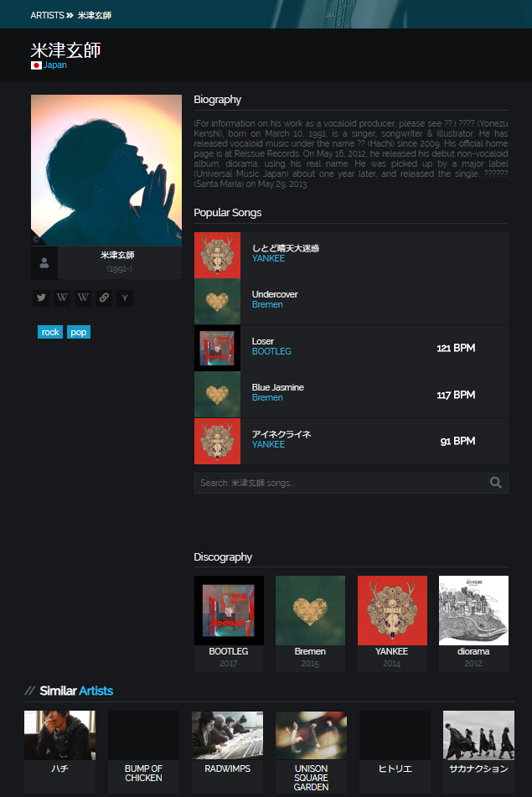This screenshot has height=797, width=532.
Task: Click the person icon under artist photo
Action: [44, 263]
